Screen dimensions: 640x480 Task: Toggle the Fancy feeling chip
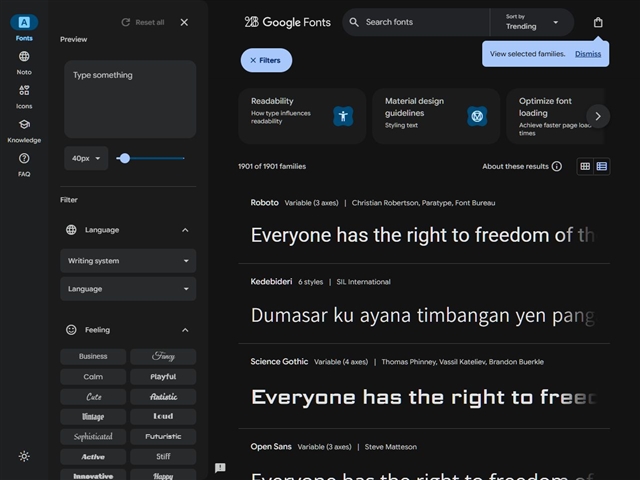click(163, 356)
